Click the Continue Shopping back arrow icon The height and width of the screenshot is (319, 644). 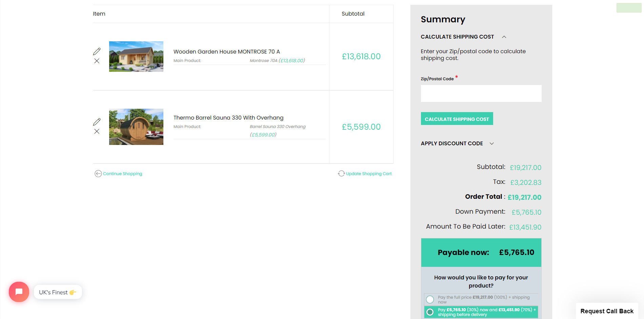98,174
